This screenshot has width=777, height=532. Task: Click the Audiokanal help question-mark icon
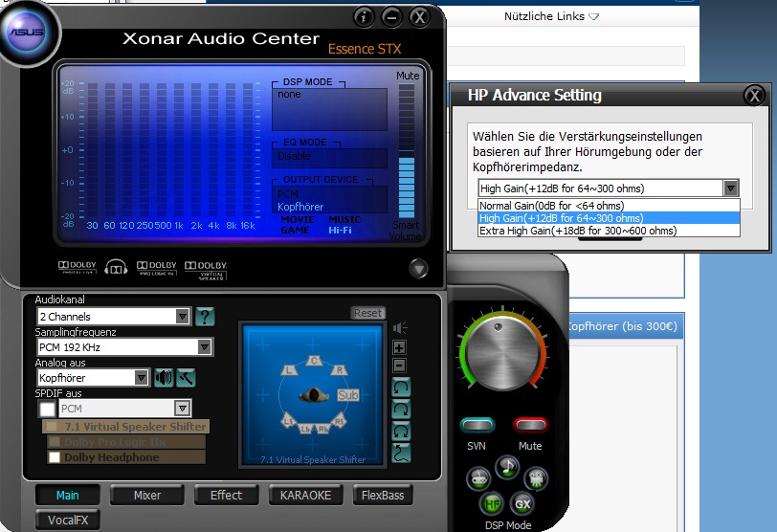pos(205,317)
